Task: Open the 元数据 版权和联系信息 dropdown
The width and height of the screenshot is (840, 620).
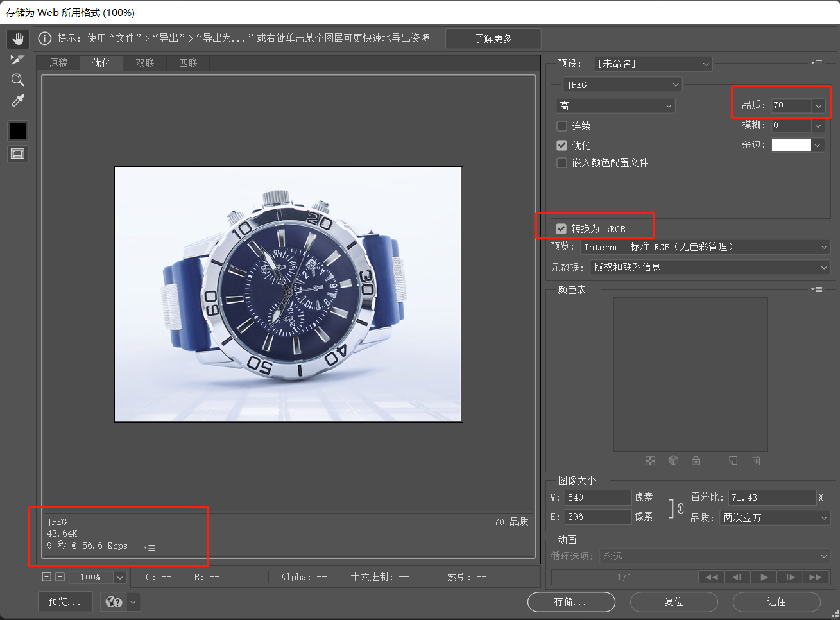Action: point(710,267)
